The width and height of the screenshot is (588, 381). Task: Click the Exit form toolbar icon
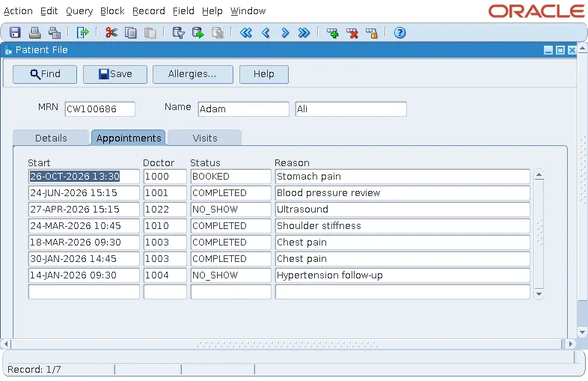click(x=82, y=33)
